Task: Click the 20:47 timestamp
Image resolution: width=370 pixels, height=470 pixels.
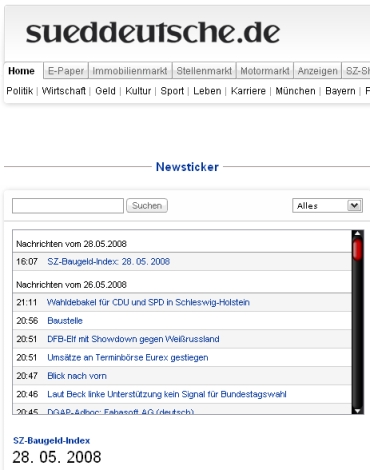Action: coord(27,376)
